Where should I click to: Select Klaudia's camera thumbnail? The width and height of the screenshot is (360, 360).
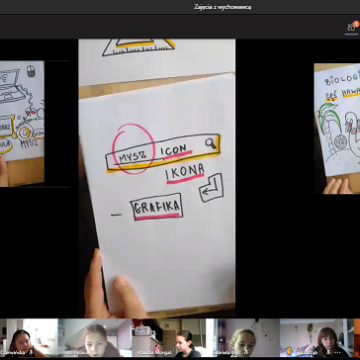pyautogui.click(x=168, y=338)
